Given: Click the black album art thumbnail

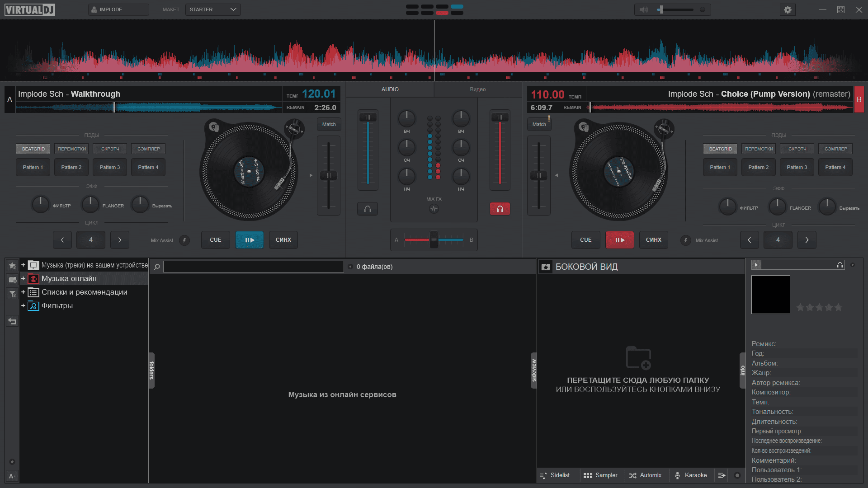Looking at the screenshot, I should [x=771, y=295].
